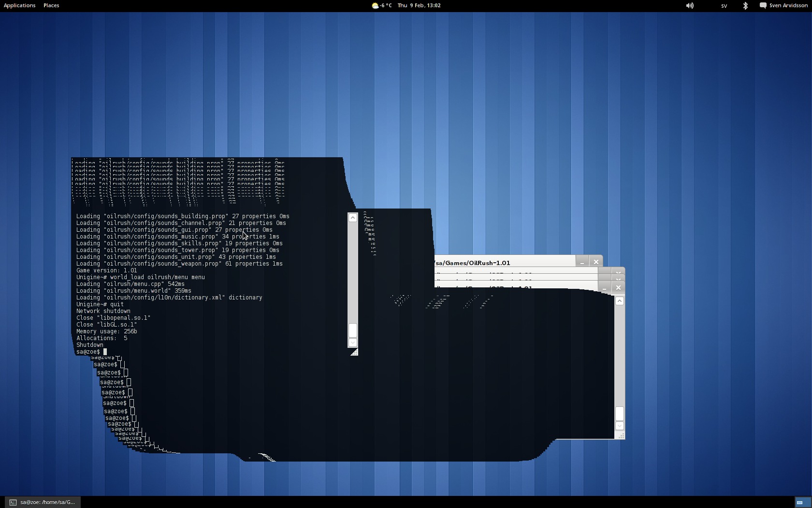
Task: Open the sv keyboard layout indicator
Action: point(724,6)
